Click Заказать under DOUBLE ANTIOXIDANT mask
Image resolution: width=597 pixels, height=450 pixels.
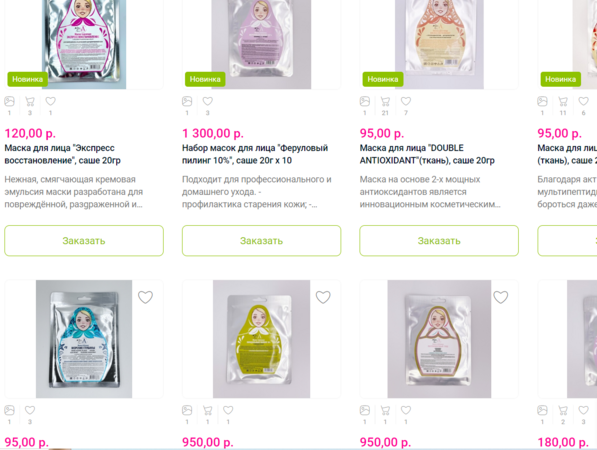439,241
